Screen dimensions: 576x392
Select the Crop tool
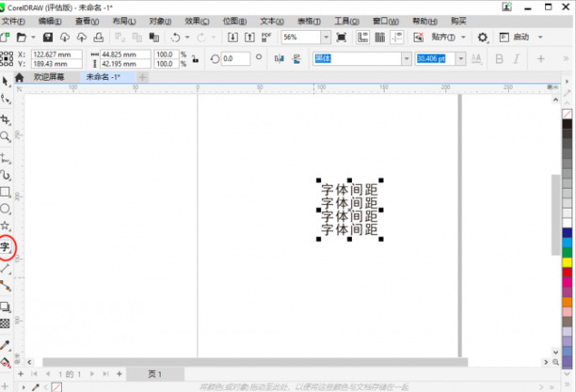click(6, 119)
